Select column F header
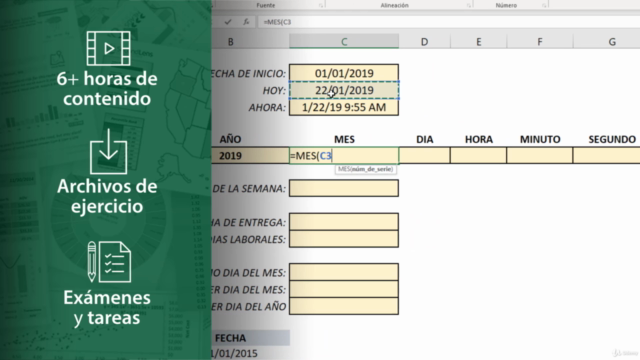This screenshot has width=640, height=360. (540, 42)
